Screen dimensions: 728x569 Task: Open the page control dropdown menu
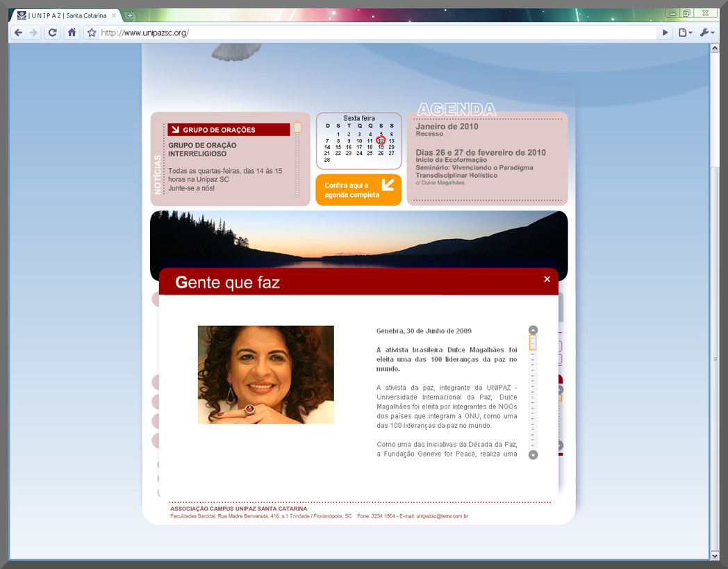(x=686, y=33)
